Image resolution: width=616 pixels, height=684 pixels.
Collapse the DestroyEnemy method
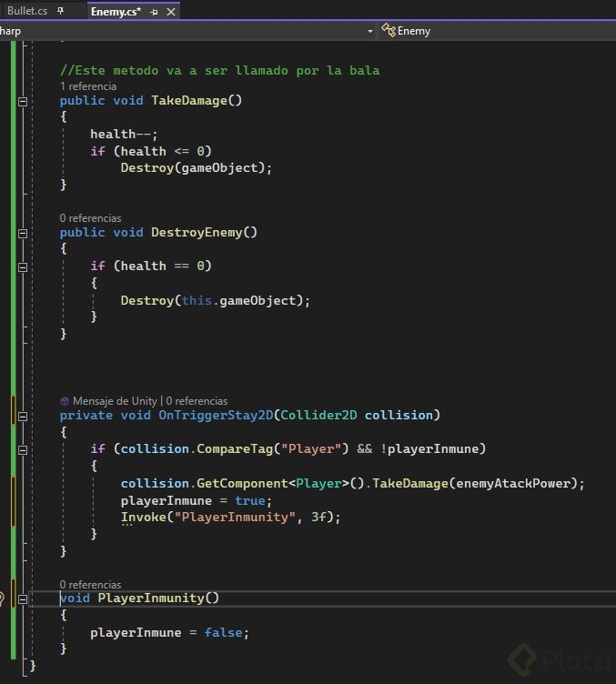click(23, 234)
